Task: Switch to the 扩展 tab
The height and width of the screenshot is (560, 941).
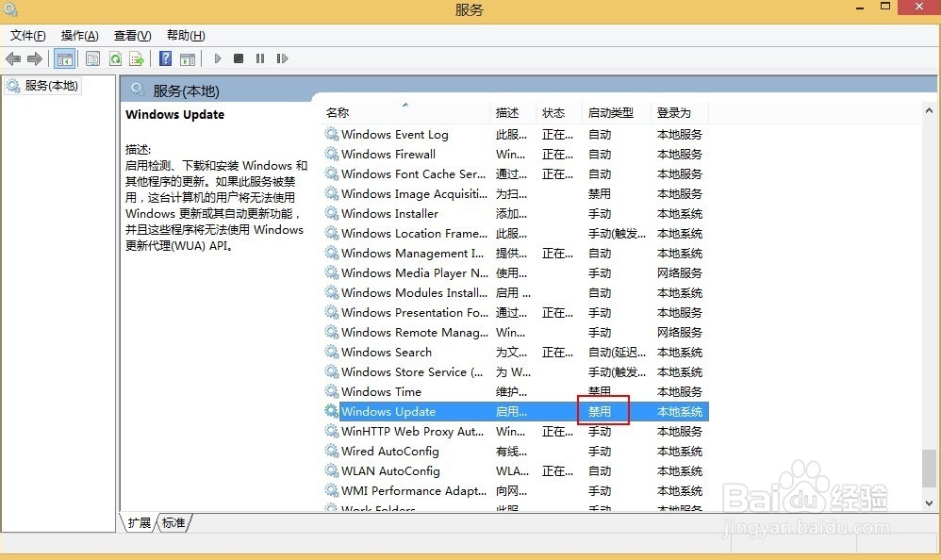Action: 140,523
